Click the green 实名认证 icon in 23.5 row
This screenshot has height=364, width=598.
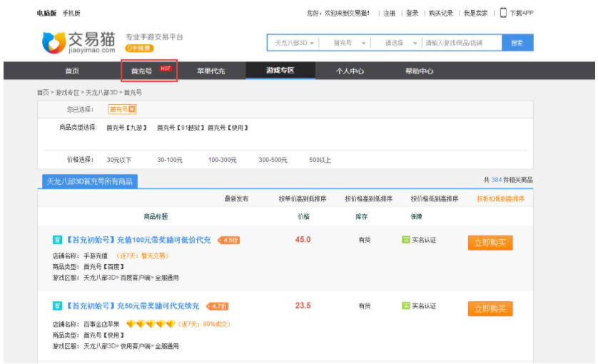(x=406, y=306)
